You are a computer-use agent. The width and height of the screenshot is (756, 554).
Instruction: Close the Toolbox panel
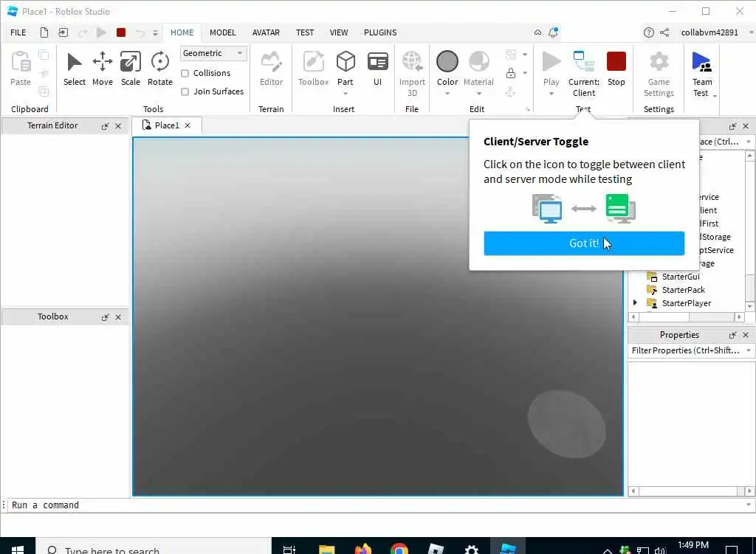(x=118, y=317)
